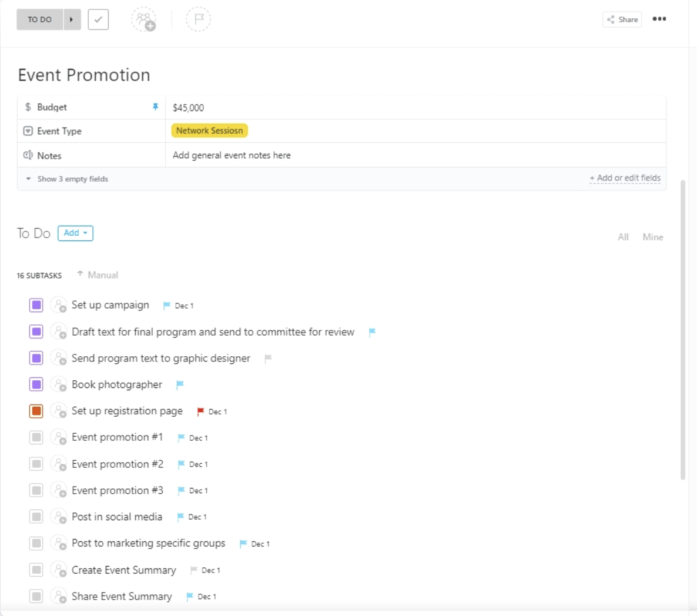Screen dimensions: 697x616
Task: Change the Manual sort order
Action: coord(98,275)
